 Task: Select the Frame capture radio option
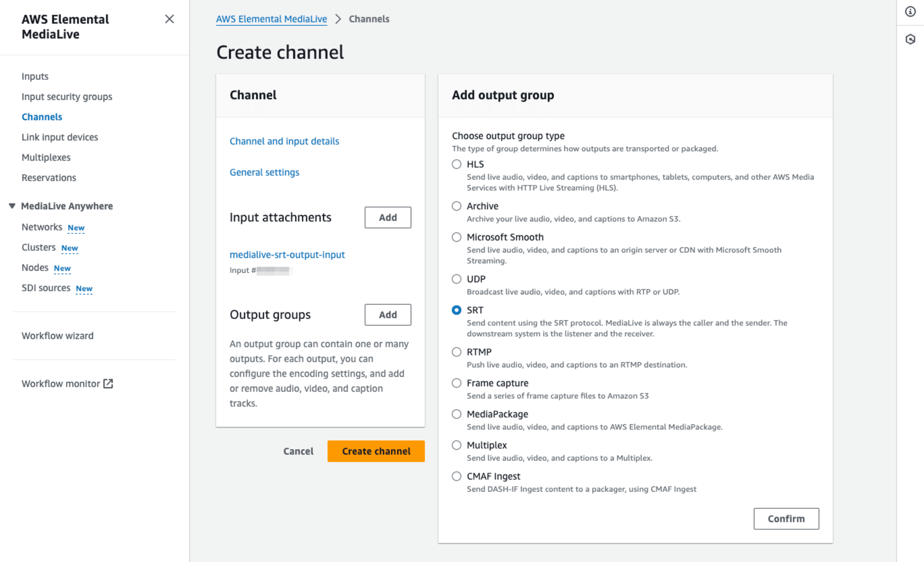[x=456, y=383]
